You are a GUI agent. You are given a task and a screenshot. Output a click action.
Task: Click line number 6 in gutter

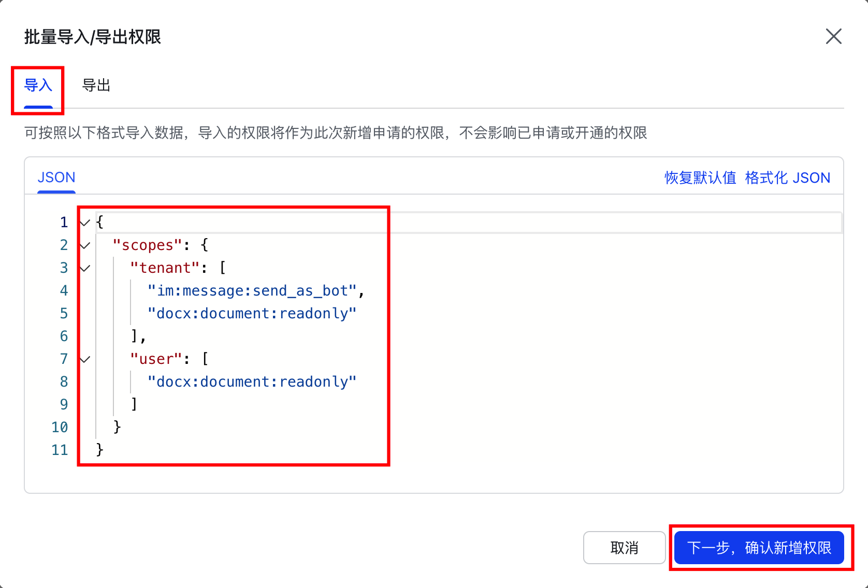click(64, 336)
